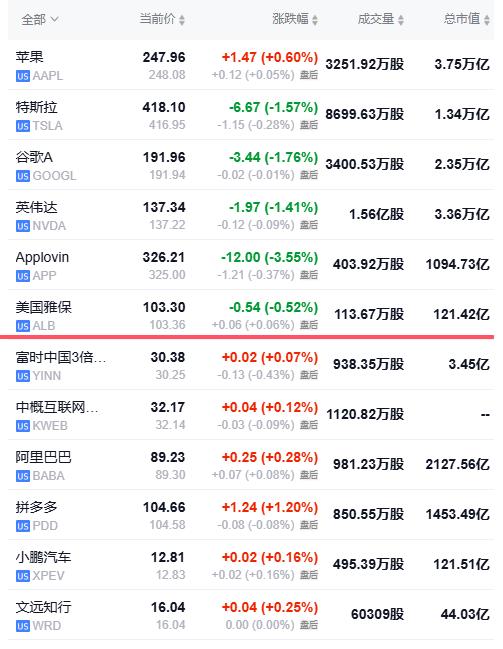Click the US badge beside AAPL
The width and height of the screenshot is (503, 649).
[23, 76]
